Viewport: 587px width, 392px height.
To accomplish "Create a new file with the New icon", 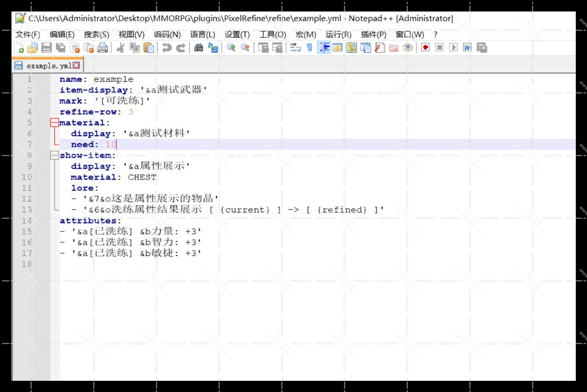I will 19,48.
